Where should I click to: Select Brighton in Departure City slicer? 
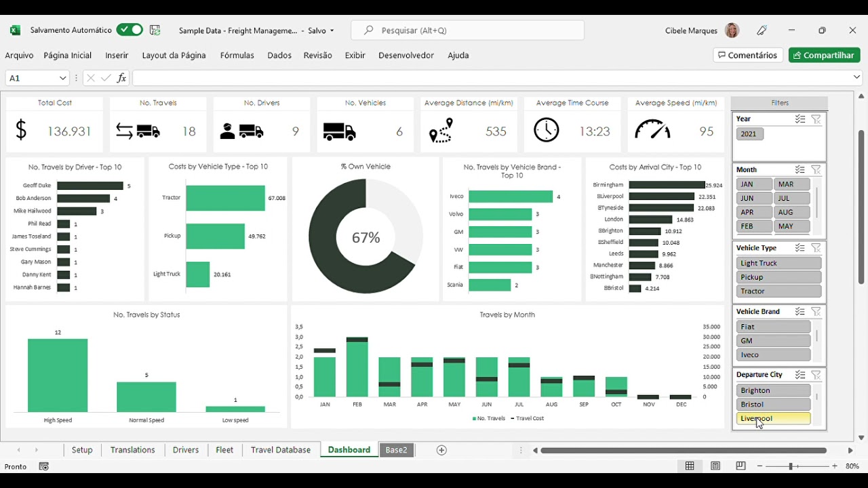tap(773, 390)
